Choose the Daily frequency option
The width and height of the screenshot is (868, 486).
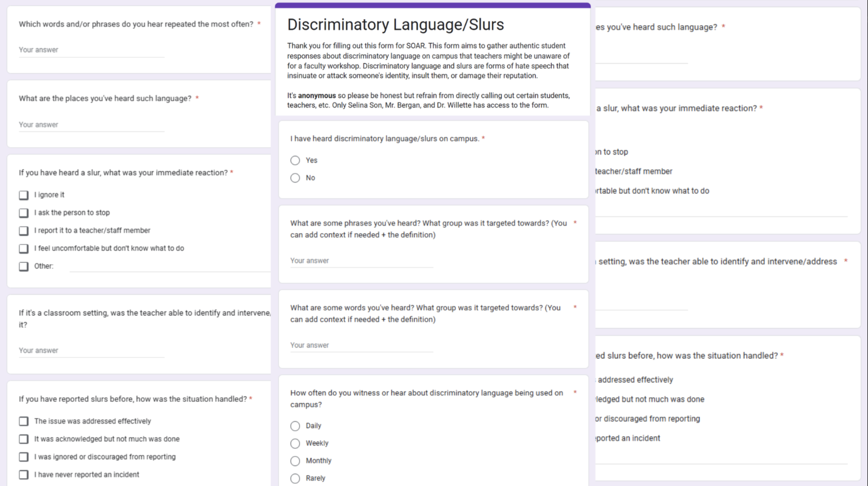[295, 426]
